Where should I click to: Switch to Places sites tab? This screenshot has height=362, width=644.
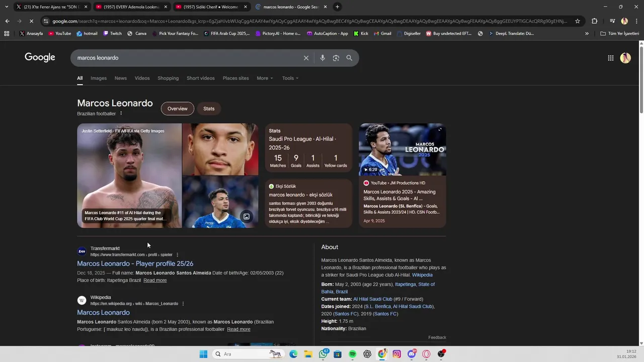(236, 78)
